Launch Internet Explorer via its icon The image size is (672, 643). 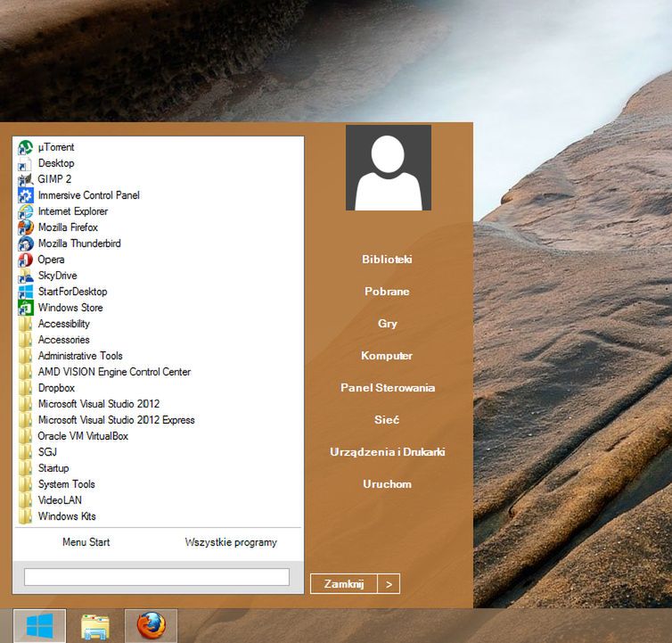(x=25, y=211)
